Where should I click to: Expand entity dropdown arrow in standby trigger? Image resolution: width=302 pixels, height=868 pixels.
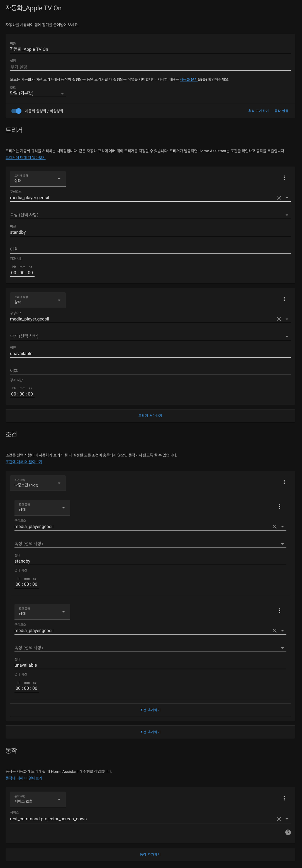[x=287, y=198]
